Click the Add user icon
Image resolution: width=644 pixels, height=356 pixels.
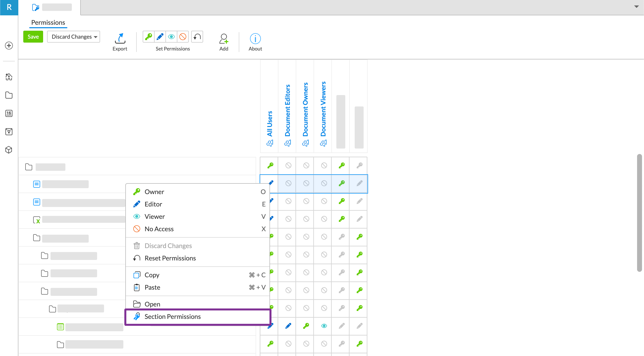coord(223,39)
